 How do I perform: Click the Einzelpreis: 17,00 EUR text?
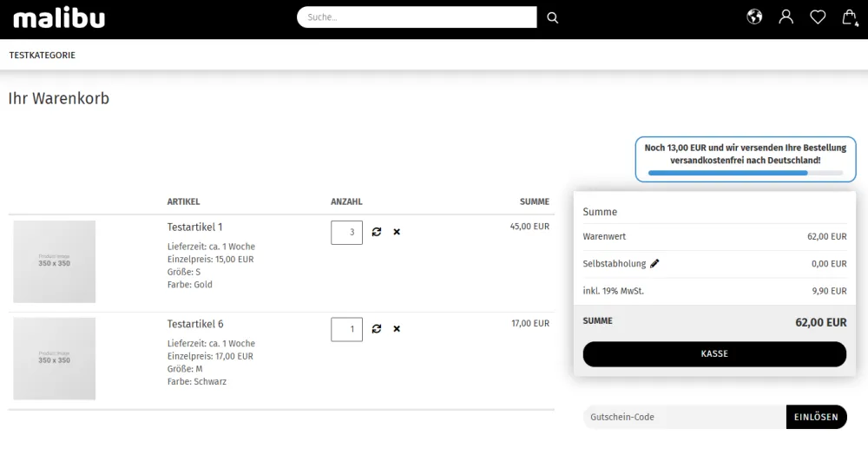tap(210, 356)
